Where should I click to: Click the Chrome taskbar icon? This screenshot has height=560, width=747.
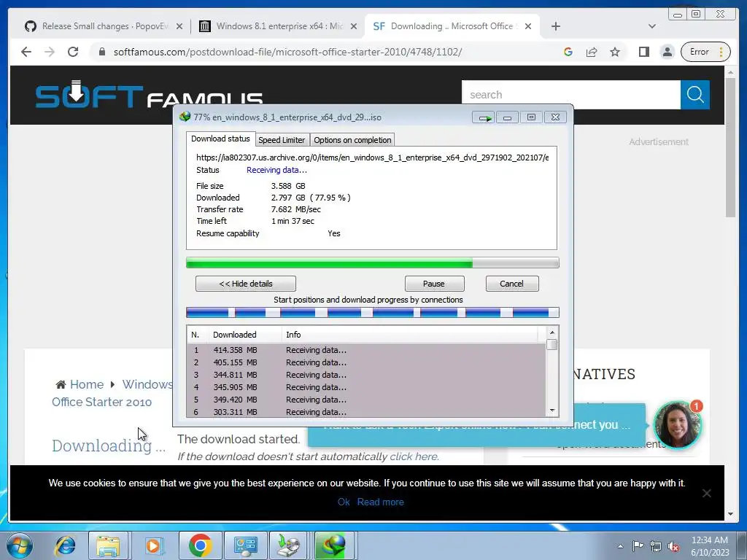200,545
